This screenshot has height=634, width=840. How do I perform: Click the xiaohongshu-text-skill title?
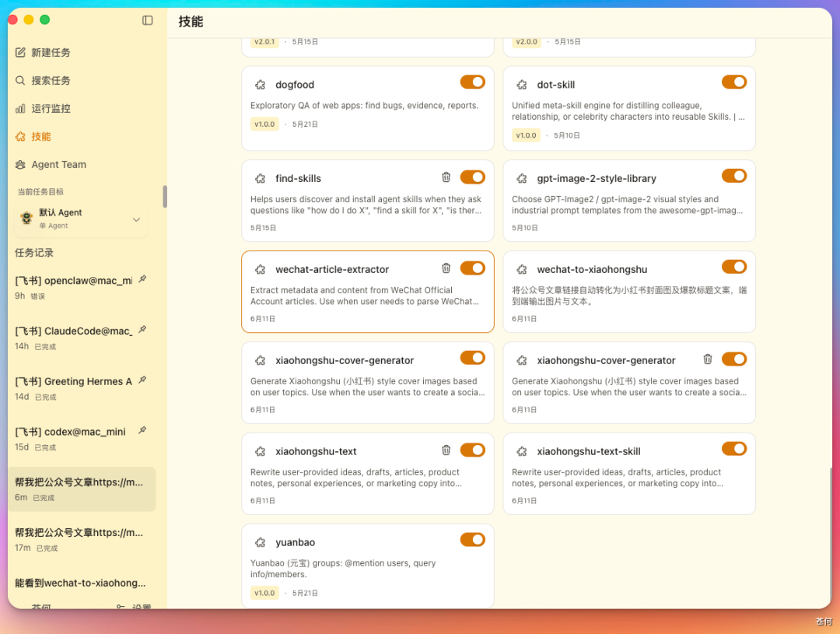(588, 451)
